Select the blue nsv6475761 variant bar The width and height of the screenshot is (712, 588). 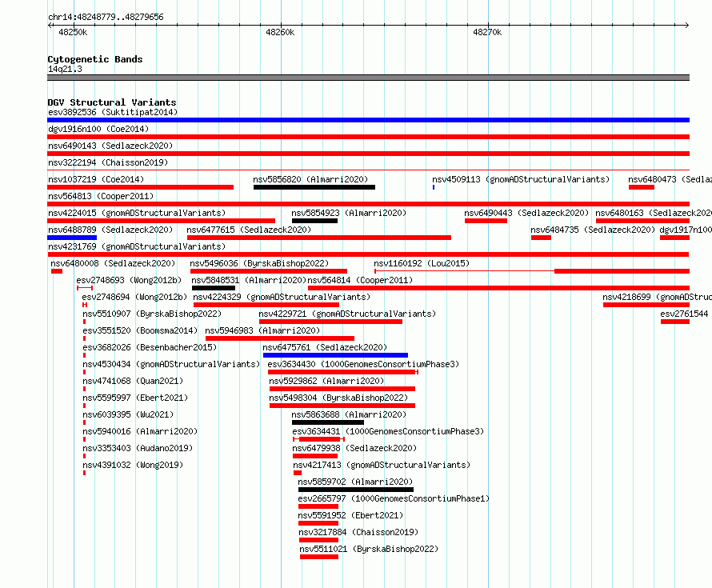(335, 355)
